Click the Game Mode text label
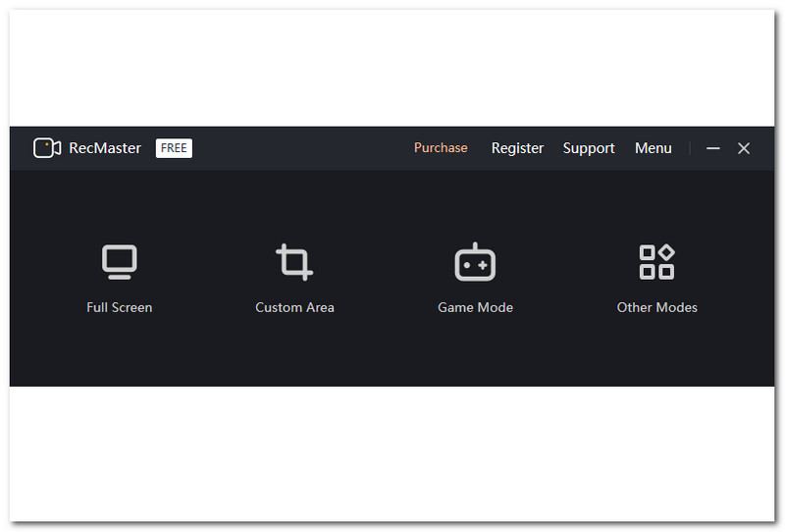This screenshot has width=785, height=532. pos(475,307)
